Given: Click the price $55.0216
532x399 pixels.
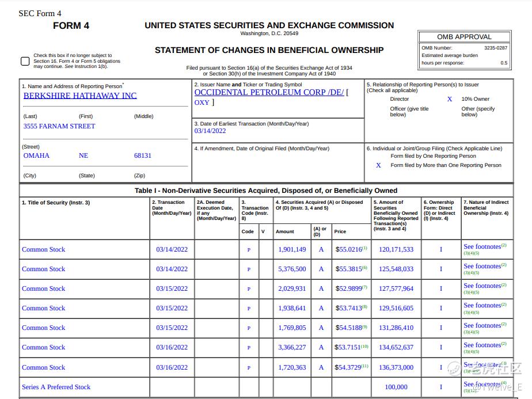Looking at the screenshot, I should pos(349,249).
